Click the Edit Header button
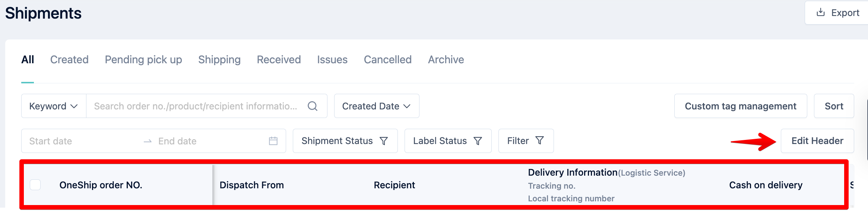 (x=817, y=141)
